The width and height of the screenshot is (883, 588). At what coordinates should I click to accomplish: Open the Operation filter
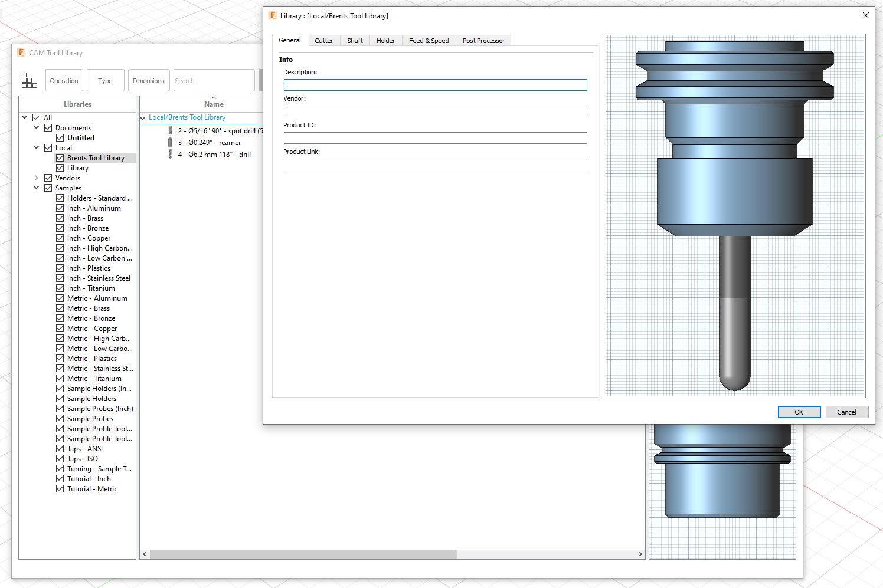point(64,80)
